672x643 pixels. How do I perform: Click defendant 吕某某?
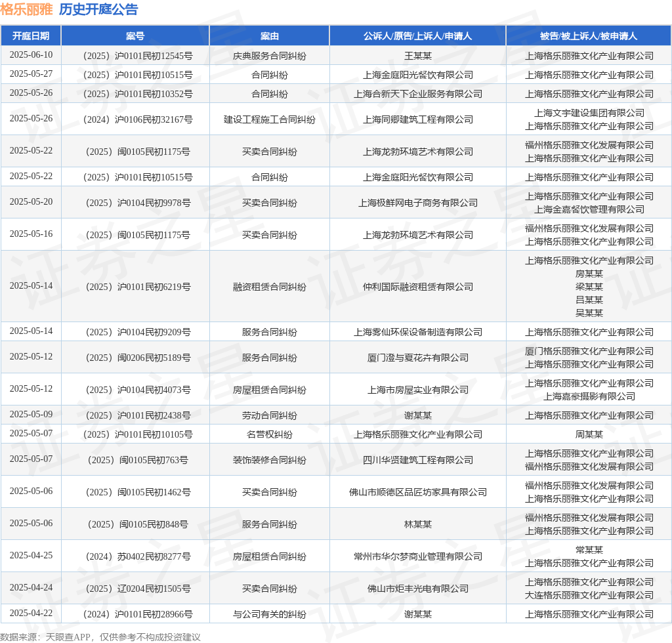[x=589, y=300]
